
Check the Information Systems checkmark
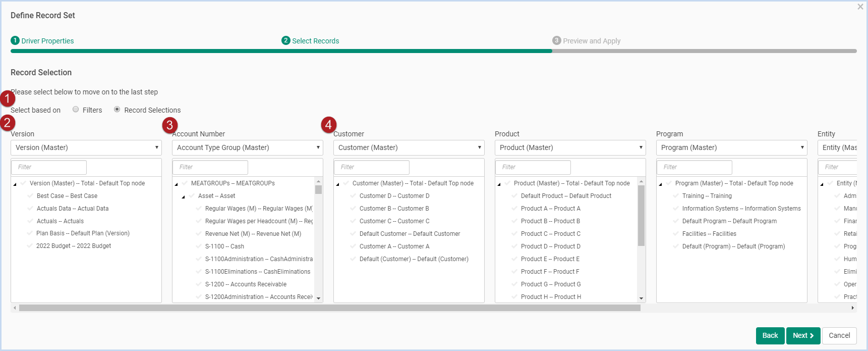coord(676,208)
